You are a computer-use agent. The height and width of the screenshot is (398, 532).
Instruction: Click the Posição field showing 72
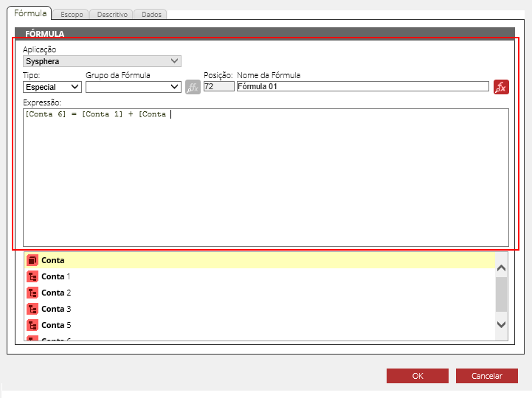(219, 86)
